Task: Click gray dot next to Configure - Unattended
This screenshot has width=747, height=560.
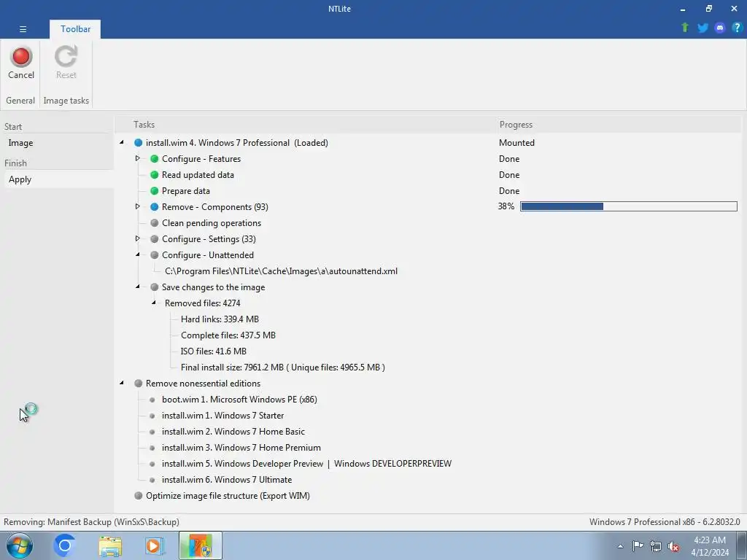Action: point(155,254)
